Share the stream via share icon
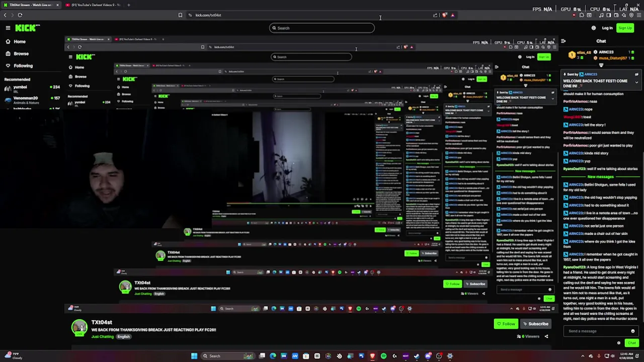Viewport: 644px width, 362px height. pyautogui.click(x=546, y=337)
